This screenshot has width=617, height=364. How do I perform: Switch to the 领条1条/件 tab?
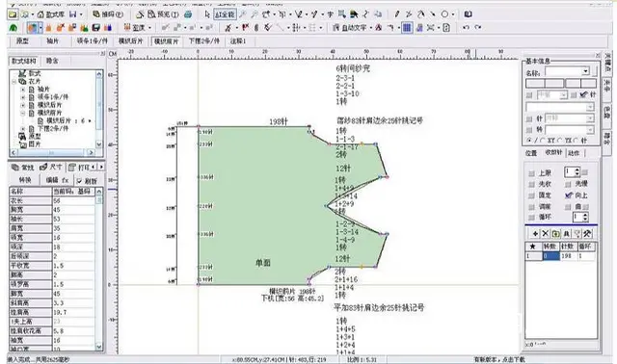coord(93,40)
